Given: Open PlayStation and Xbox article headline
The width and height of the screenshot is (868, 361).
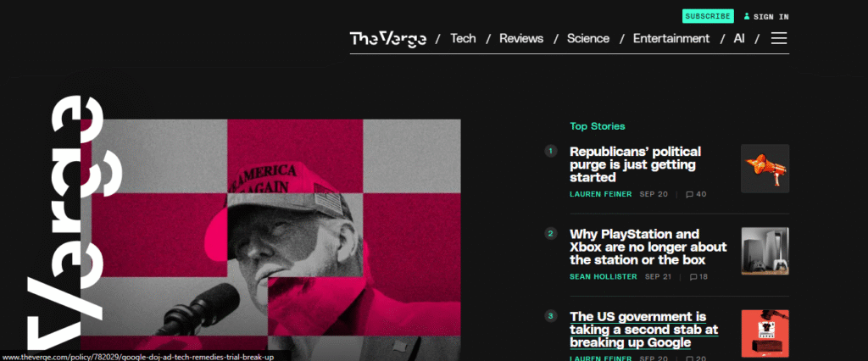Looking at the screenshot, I should point(648,247).
